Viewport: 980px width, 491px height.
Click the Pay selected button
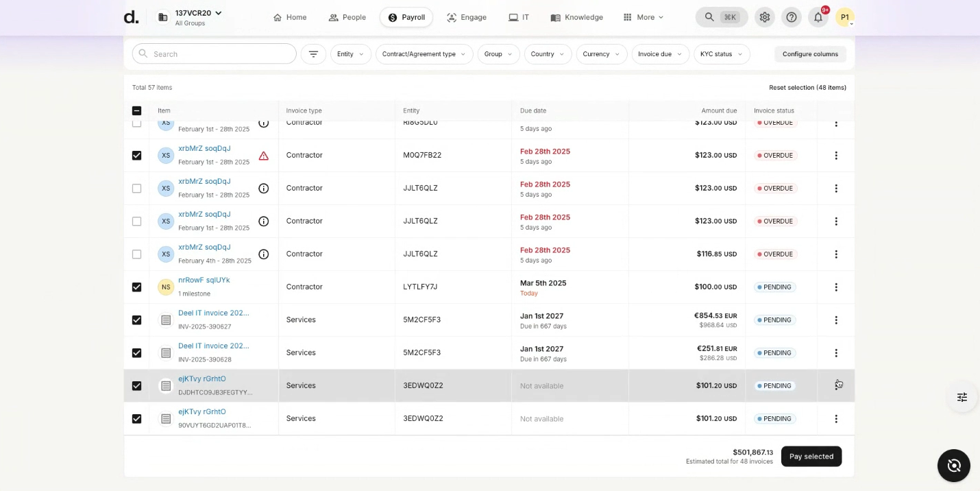[x=811, y=457]
